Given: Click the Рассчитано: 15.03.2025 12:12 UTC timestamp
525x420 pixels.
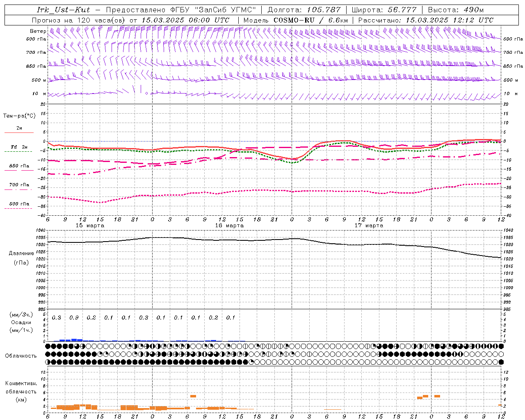Looking at the screenshot, I should (426, 20).
